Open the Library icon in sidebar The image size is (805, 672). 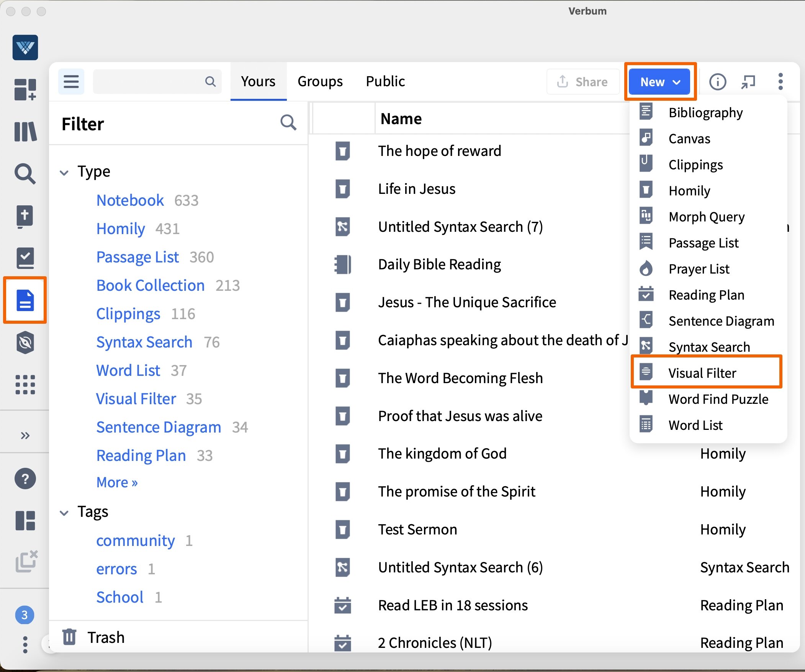(x=25, y=131)
